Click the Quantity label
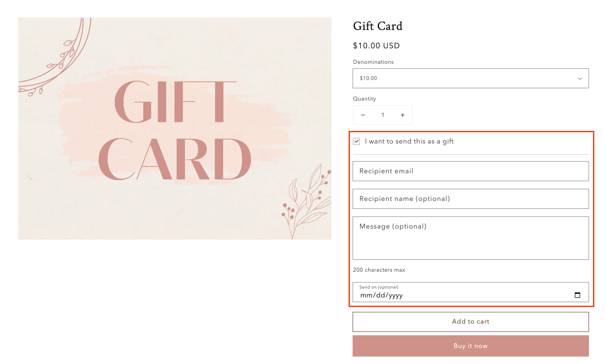Image resolution: width=606 pixels, height=364 pixels. 364,99
